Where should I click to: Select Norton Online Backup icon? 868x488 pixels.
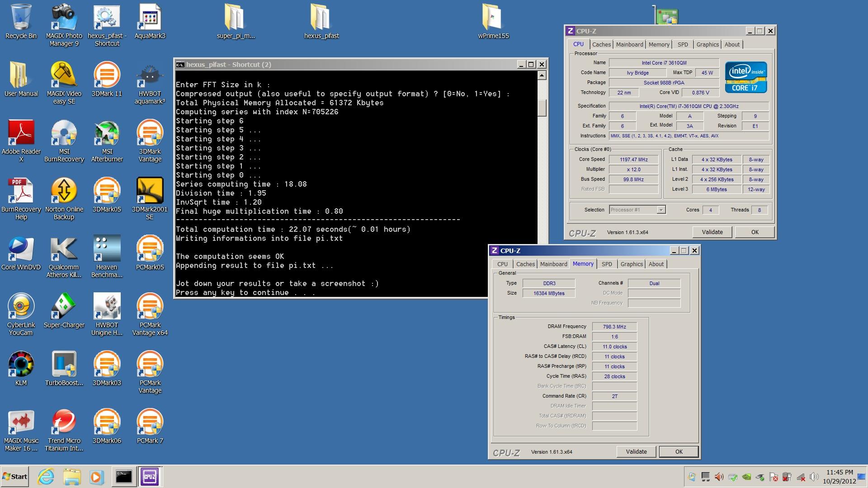click(x=64, y=199)
